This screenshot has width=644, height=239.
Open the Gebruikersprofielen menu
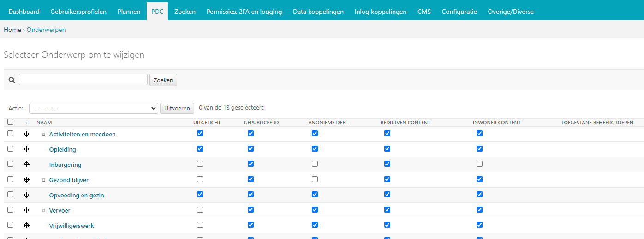click(78, 12)
